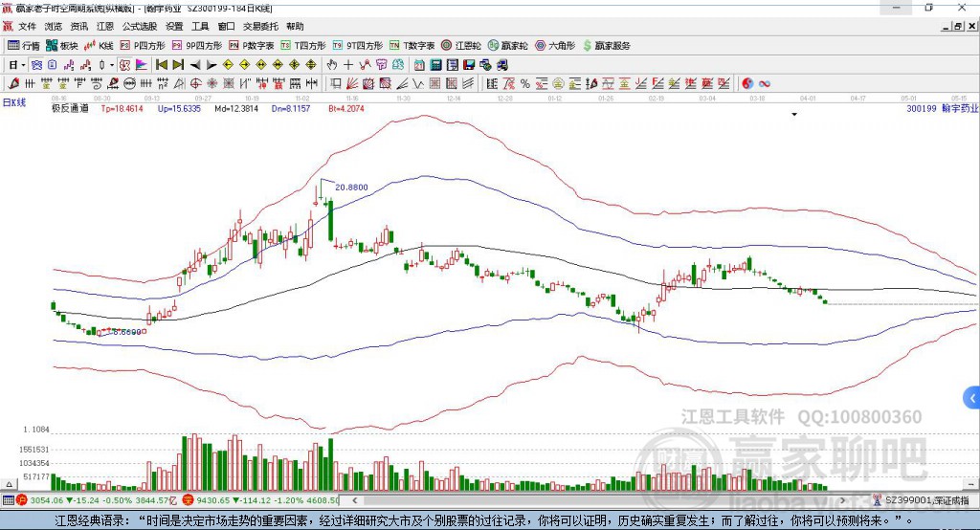Expand bottom panel with up-triangle button
This screenshot has width=980, height=530.
9,484
